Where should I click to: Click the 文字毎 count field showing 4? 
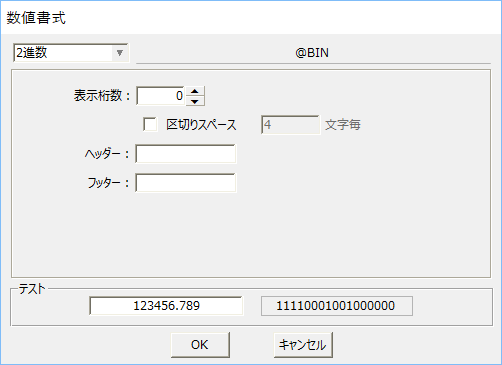(x=290, y=125)
